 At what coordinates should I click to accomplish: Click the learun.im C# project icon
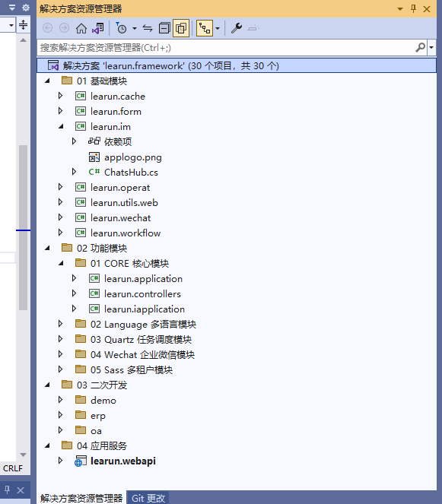point(81,126)
